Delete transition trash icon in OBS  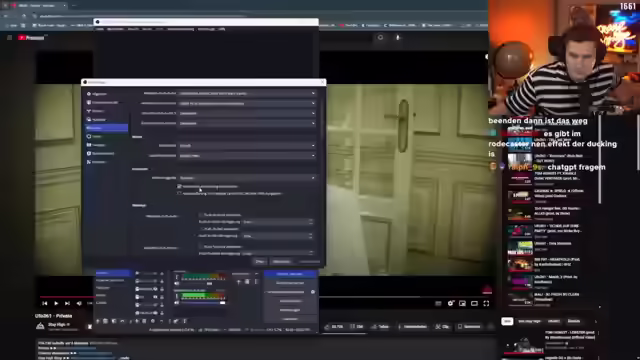[x=247, y=282]
